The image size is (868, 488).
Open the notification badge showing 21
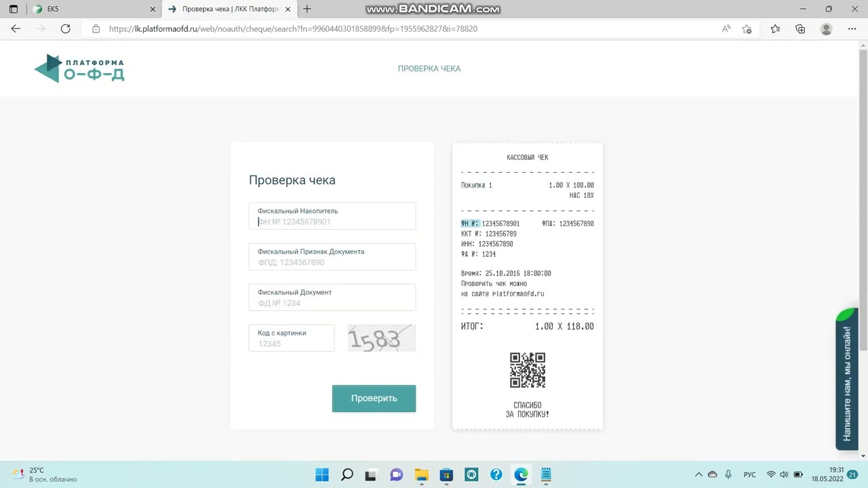pyautogui.click(x=853, y=474)
